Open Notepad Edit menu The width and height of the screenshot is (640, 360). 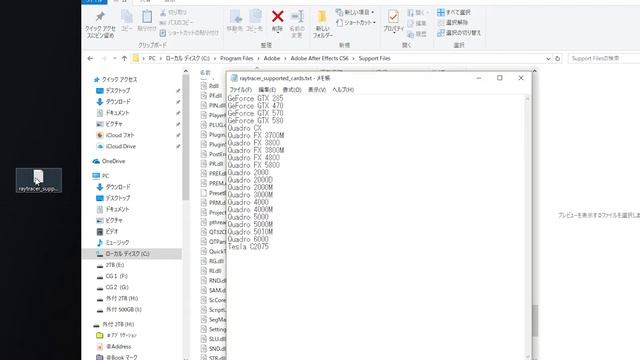click(x=267, y=89)
